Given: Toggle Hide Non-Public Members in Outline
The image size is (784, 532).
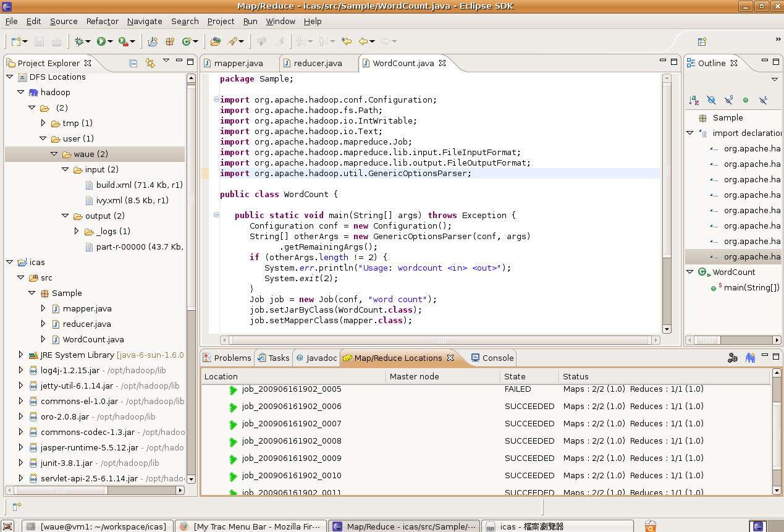Looking at the screenshot, I should (x=746, y=99).
